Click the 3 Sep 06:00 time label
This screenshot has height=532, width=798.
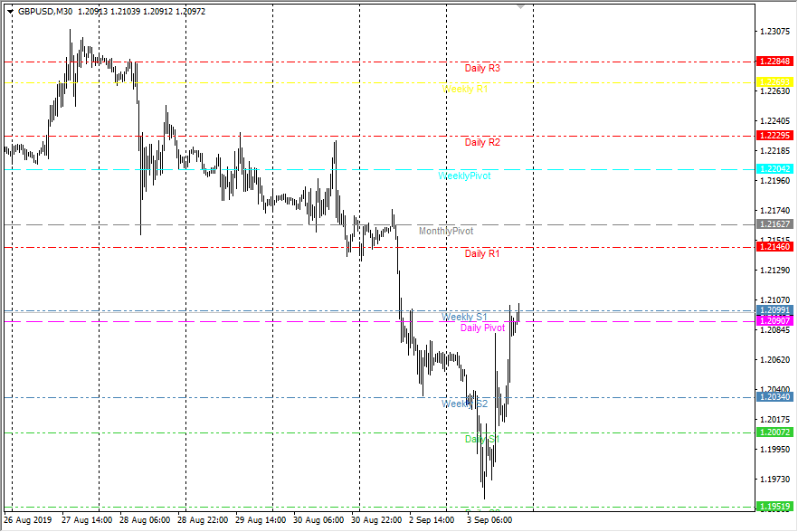(x=490, y=521)
